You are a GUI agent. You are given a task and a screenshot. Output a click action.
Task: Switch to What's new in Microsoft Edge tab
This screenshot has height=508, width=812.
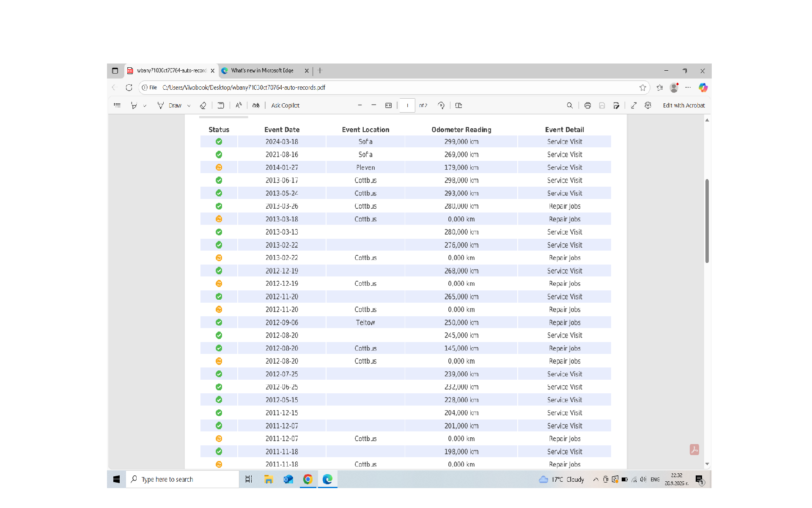click(262, 71)
